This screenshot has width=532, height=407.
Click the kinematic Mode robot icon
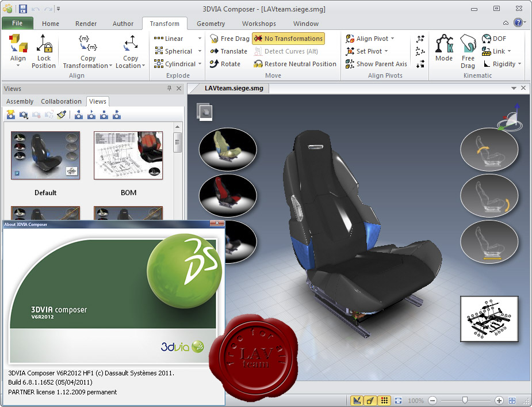pyautogui.click(x=444, y=48)
